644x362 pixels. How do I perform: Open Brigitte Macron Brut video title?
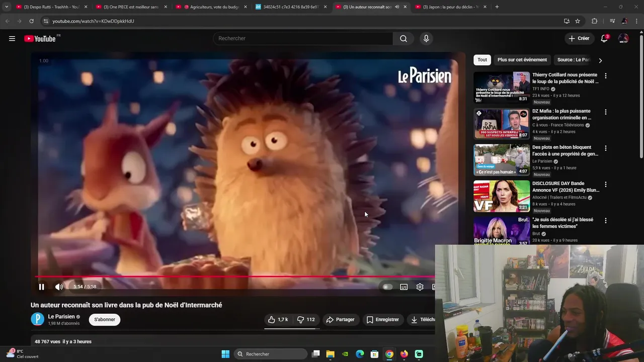563,223
